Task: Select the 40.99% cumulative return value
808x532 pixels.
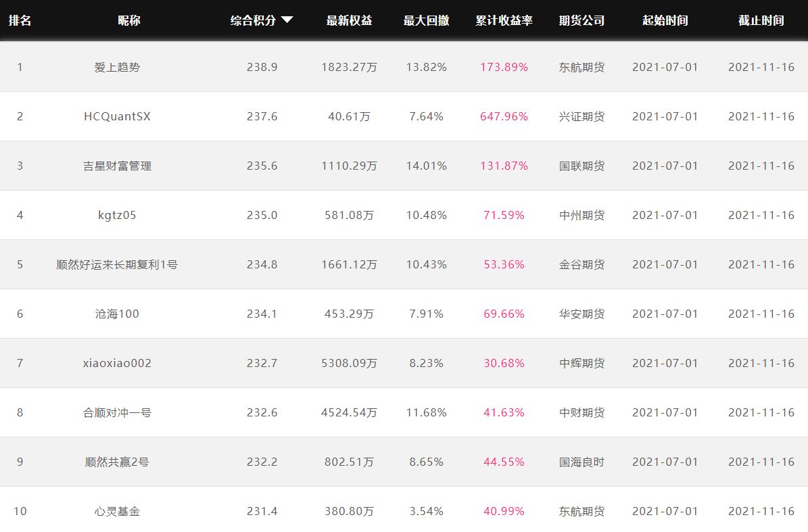Action: (x=504, y=512)
